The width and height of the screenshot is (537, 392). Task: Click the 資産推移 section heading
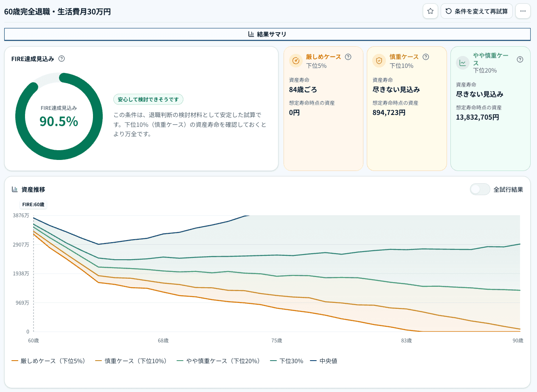click(33, 190)
